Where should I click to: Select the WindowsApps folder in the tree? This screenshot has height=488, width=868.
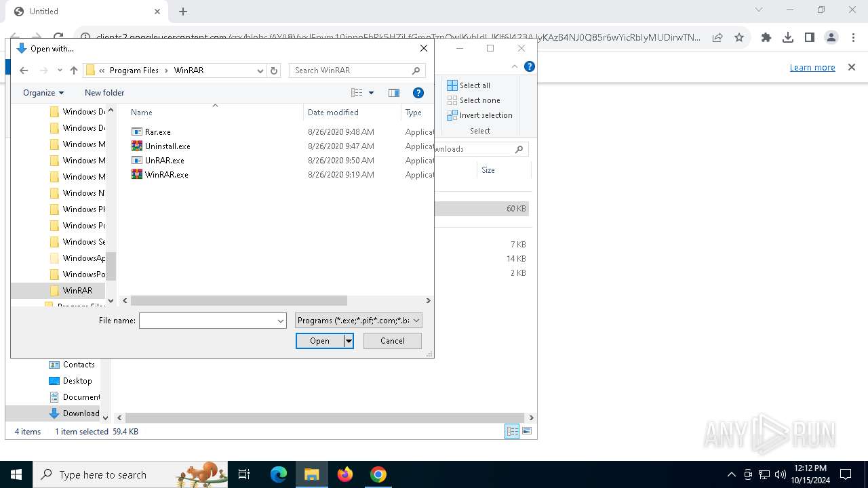77,258
